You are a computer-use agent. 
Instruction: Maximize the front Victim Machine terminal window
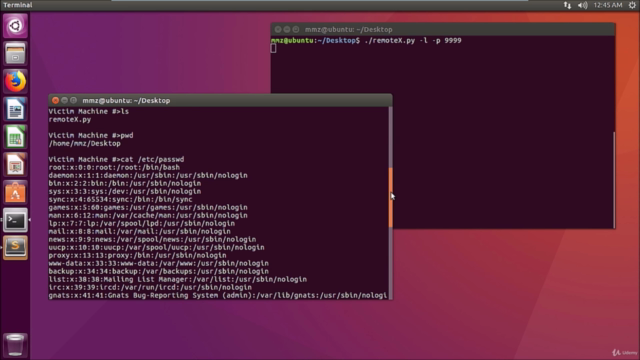73,100
